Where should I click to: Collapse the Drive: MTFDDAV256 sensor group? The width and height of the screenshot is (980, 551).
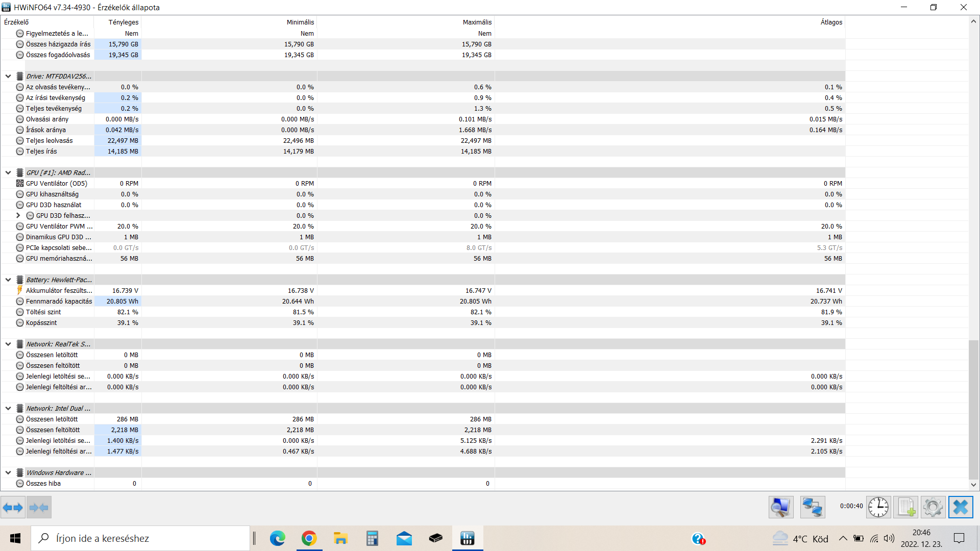[8, 76]
